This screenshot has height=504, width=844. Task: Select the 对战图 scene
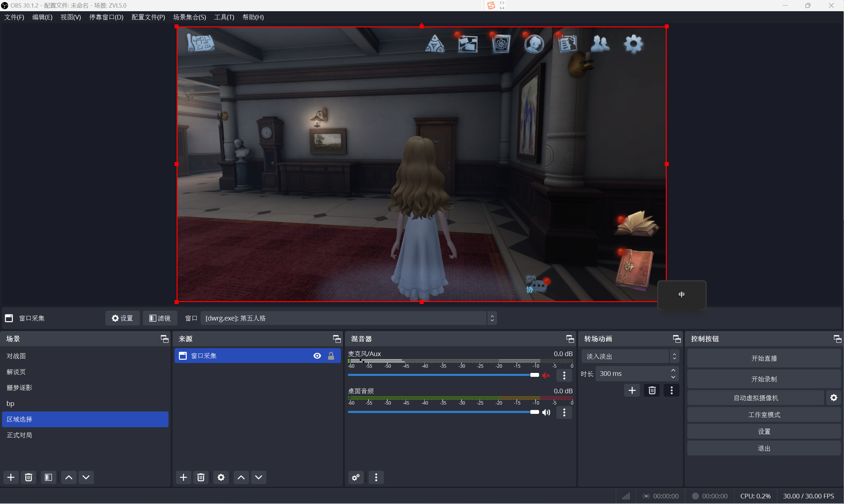coord(85,356)
